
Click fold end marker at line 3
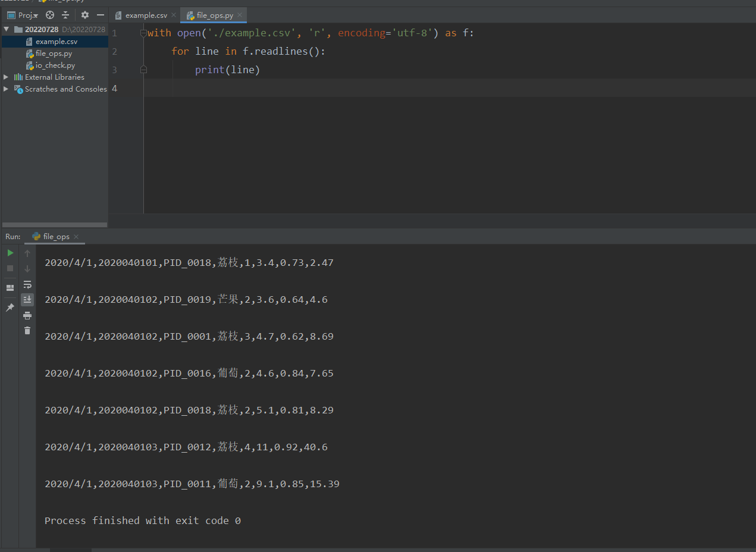(x=143, y=70)
